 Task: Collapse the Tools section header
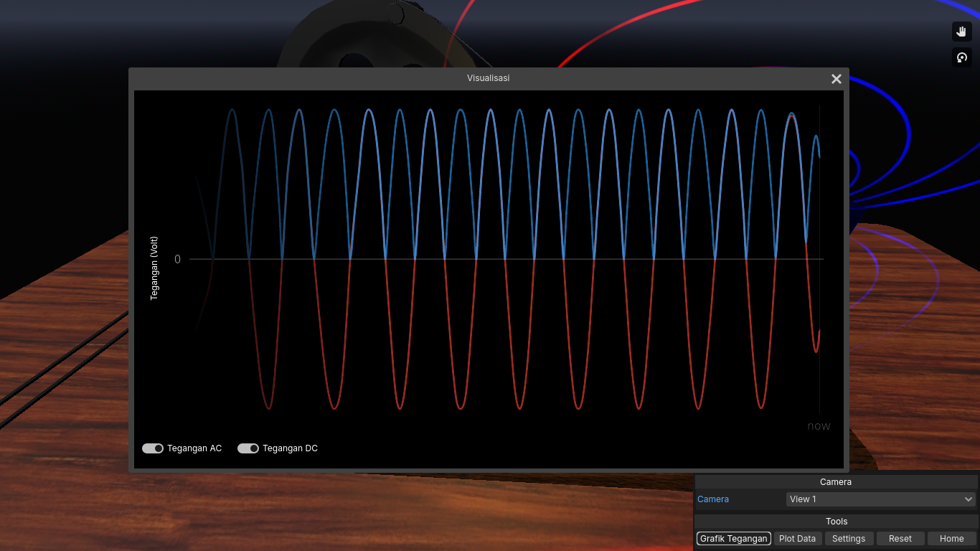point(836,522)
